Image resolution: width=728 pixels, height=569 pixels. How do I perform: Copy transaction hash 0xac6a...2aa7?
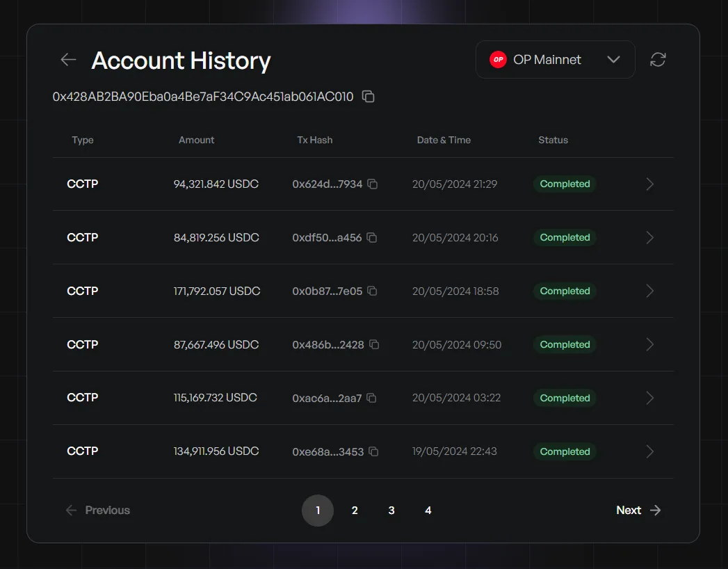(371, 398)
